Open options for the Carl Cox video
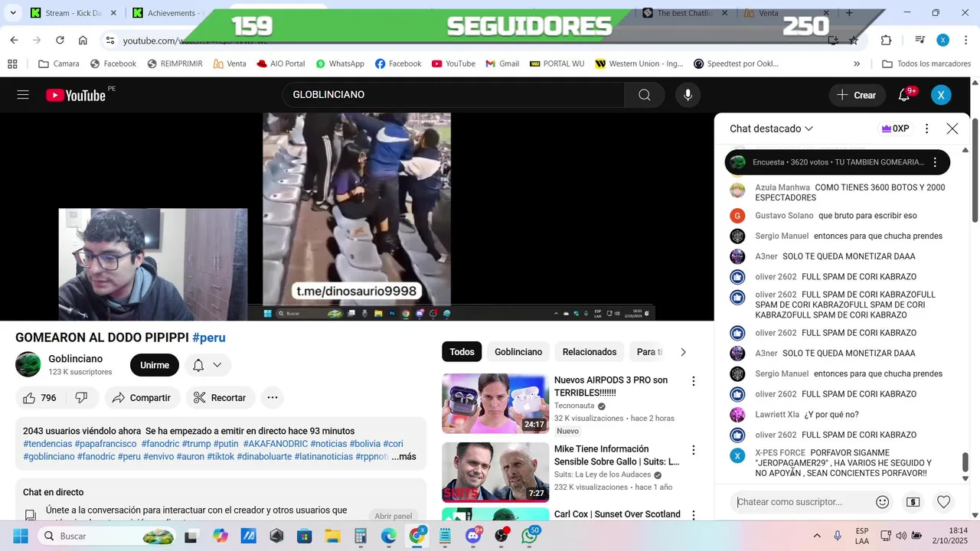The width and height of the screenshot is (980, 551). [694, 515]
